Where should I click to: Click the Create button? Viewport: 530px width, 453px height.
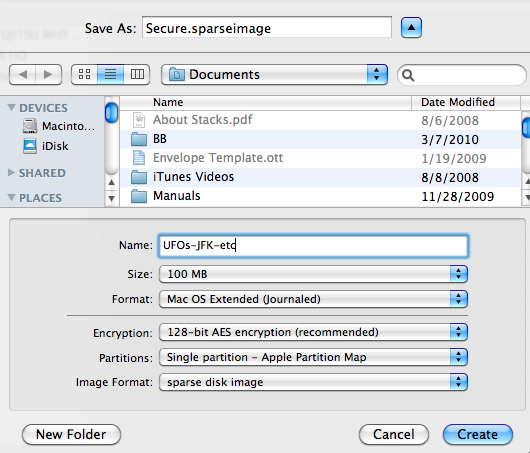(478, 434)
